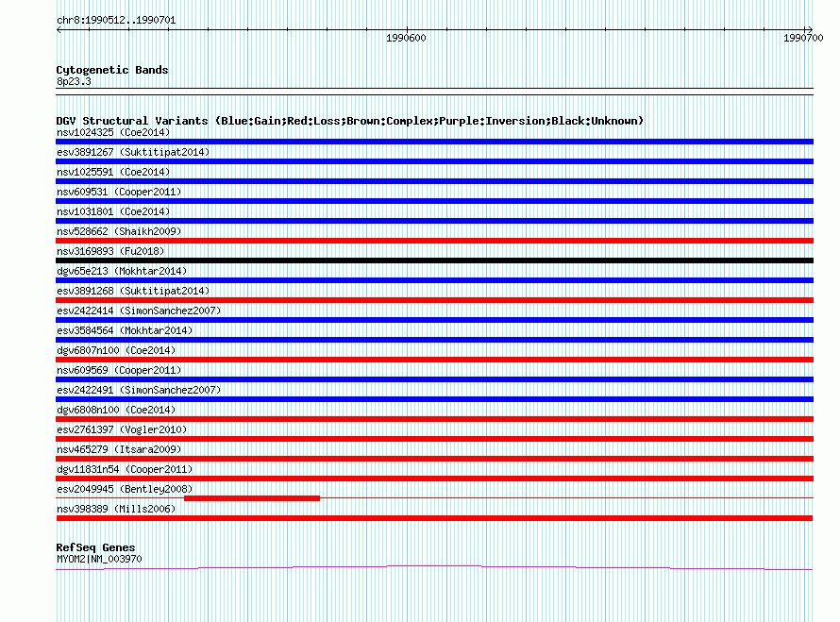Select the red loss bar under nsv528662
This screenshot has width=840, height=622.
[x=434, y=241]
